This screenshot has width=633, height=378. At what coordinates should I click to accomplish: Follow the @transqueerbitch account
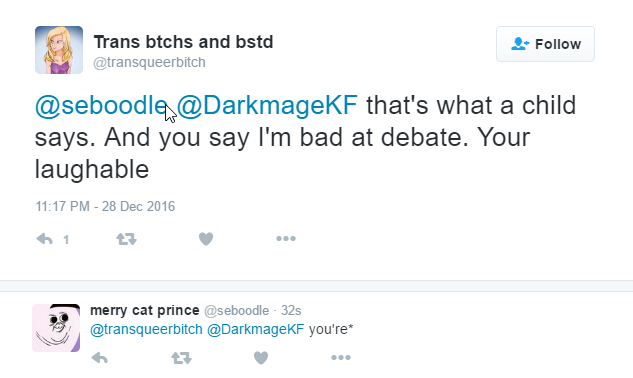545,44
